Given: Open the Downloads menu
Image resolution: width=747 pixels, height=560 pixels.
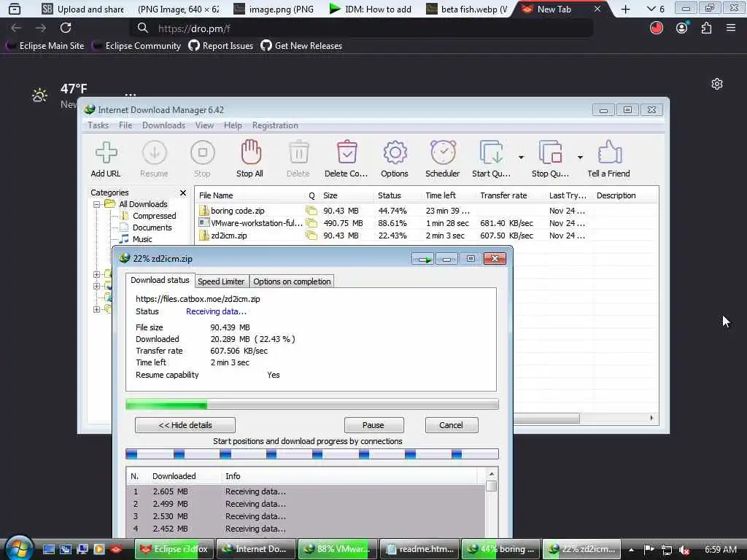Looking at the screenshot, I should point(163,125).
